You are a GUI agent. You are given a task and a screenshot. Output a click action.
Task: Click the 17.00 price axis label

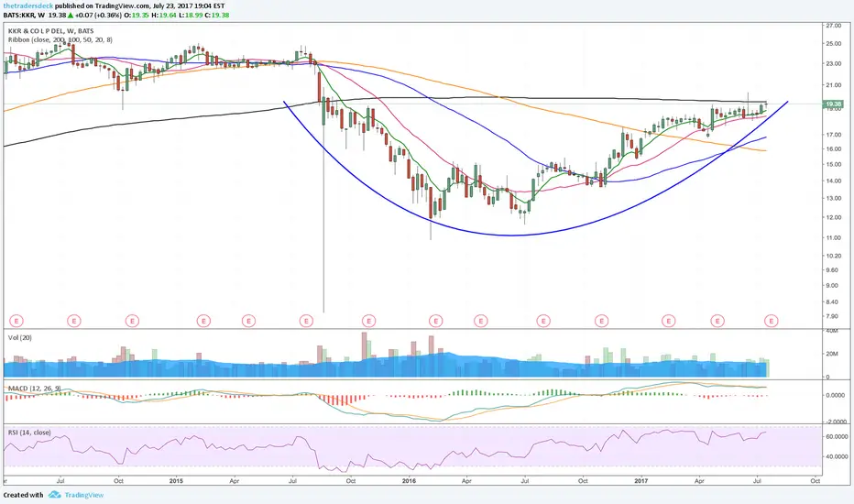tap(833, 135)
